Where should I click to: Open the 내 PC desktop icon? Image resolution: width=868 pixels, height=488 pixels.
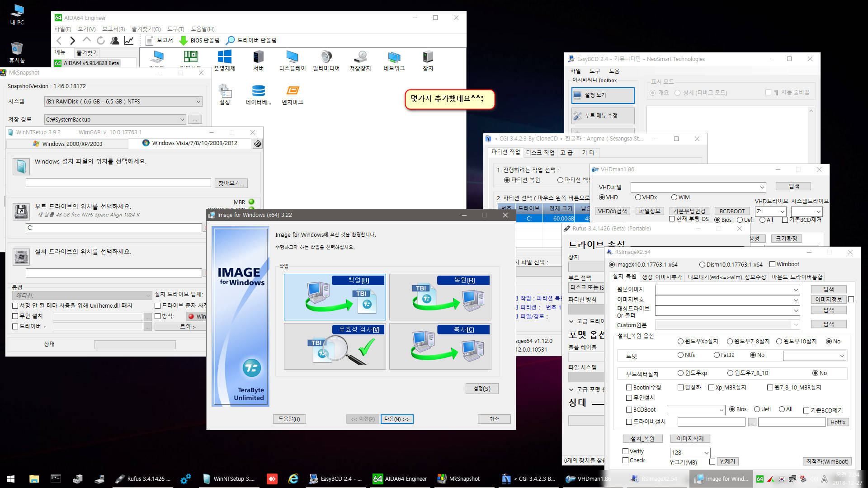pyautogui.click(x=17, y=14)
